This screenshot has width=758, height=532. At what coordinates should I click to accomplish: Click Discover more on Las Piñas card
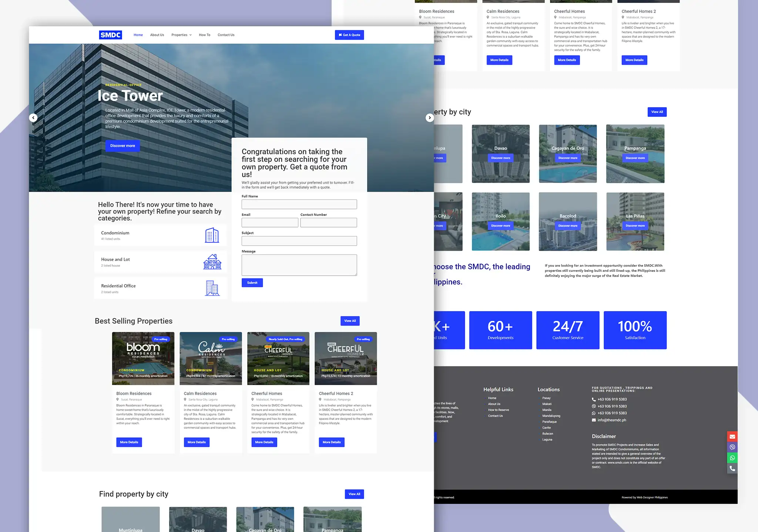(635, 226)
